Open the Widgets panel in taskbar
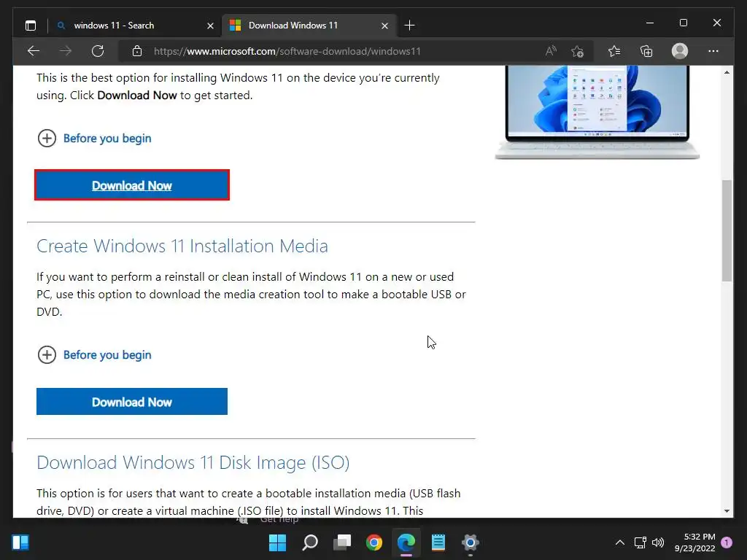This screenshot has width=747, height=560. (x=20, y=542)
